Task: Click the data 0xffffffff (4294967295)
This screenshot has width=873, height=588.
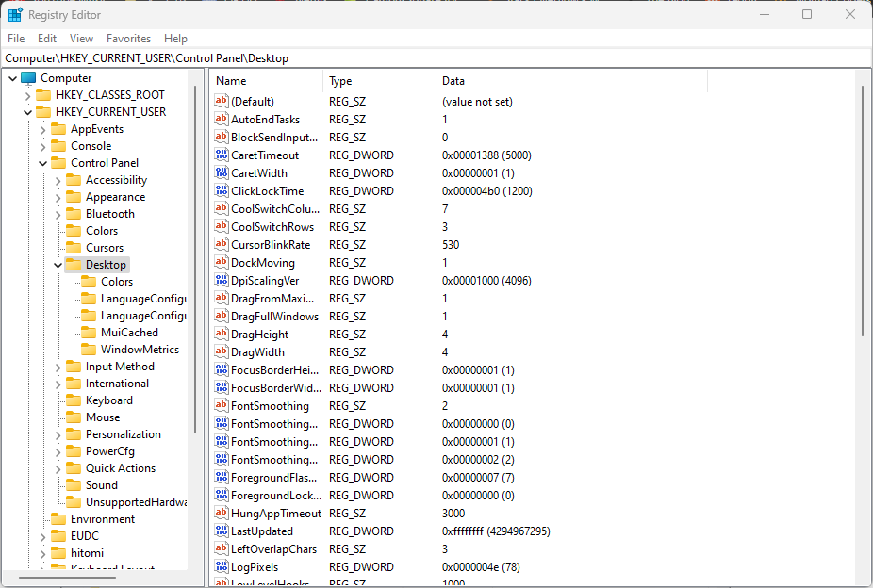Action: 496,531
